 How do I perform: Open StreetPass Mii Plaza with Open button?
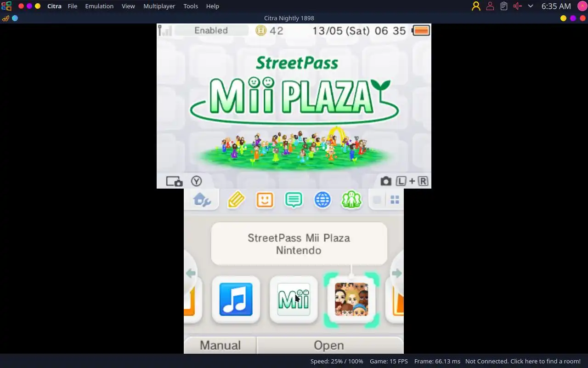pos(329,345)
